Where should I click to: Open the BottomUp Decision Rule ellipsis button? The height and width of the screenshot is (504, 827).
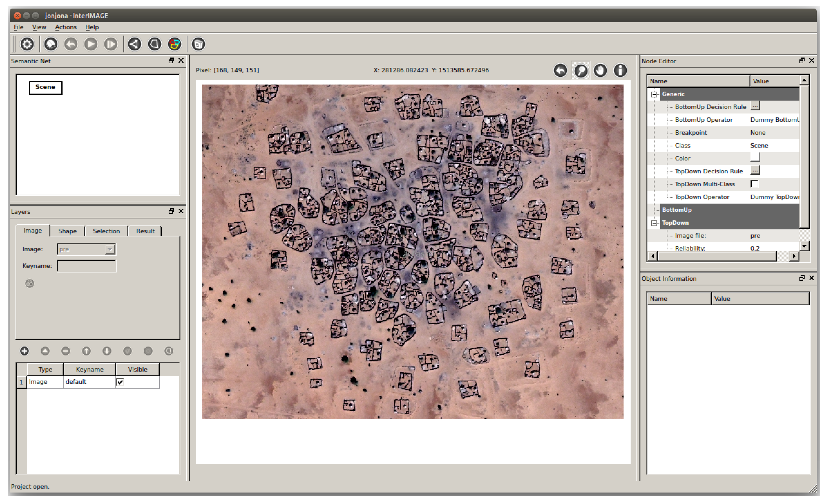click(x=755, y=106)
